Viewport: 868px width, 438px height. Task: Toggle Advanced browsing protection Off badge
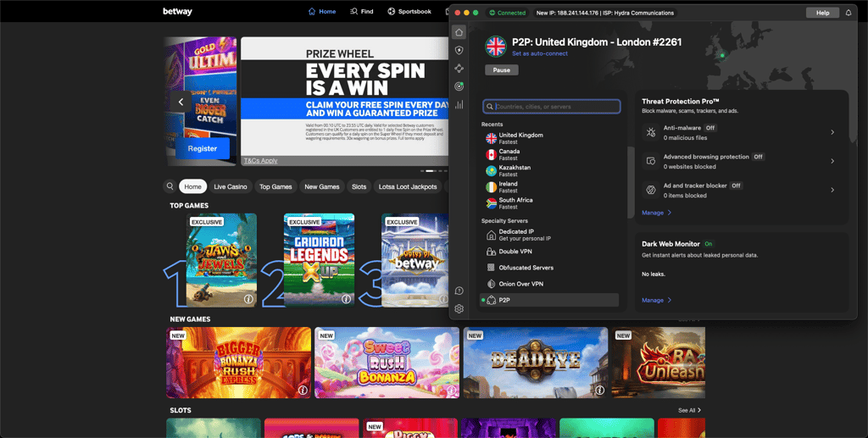point(759,157)
